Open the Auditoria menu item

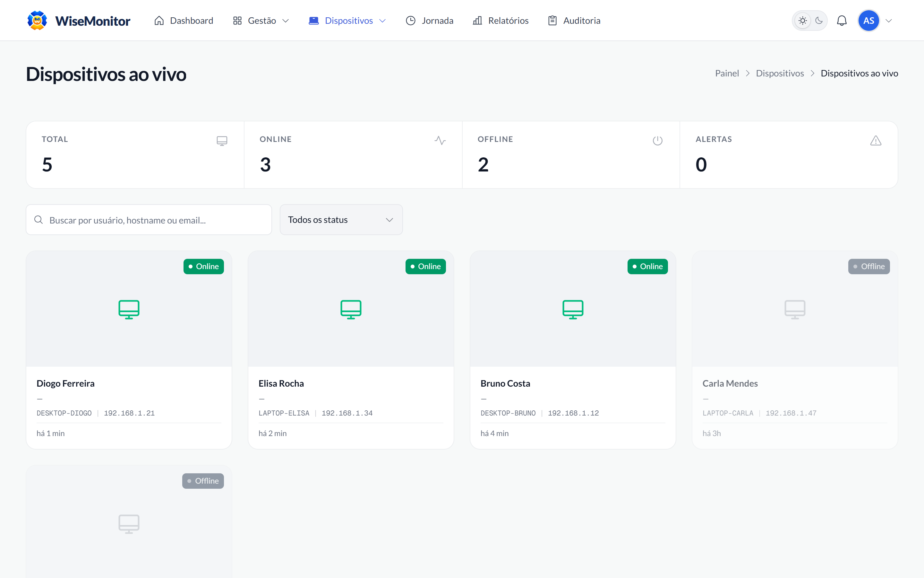(x=574, y=21)
